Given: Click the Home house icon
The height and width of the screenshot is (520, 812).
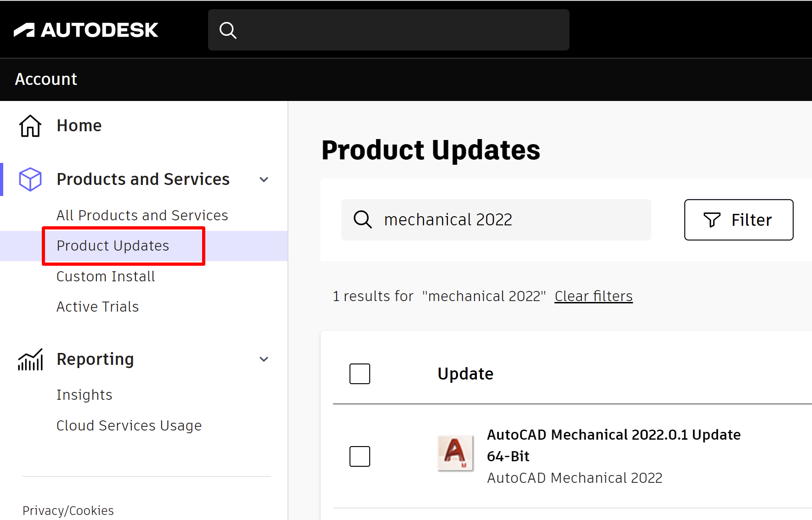Looking at the screenshot, I should pyautogui.click(x=29, y=125).
